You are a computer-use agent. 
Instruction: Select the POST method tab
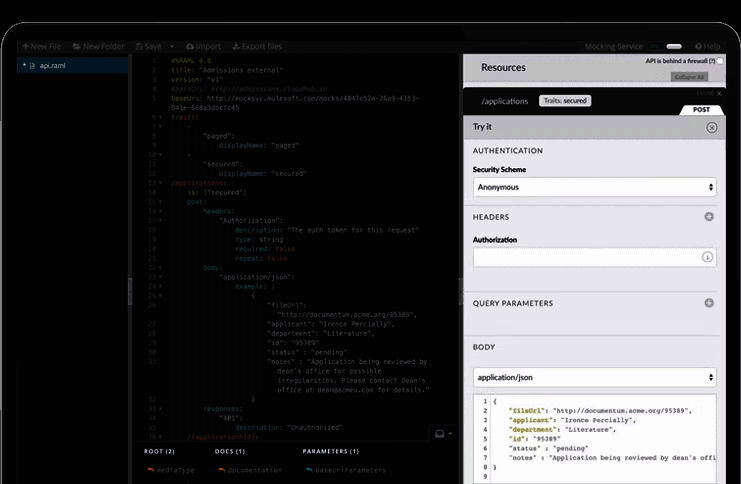pos(701,109)
